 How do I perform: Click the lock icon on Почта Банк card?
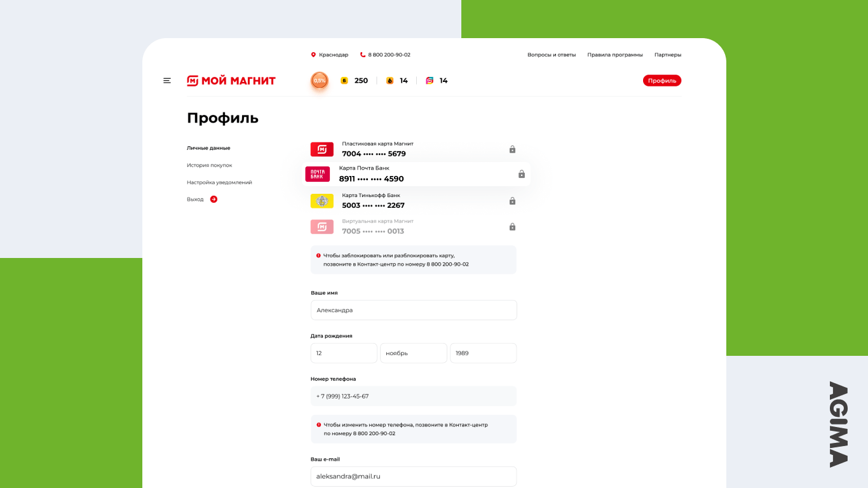coord(522,174)
